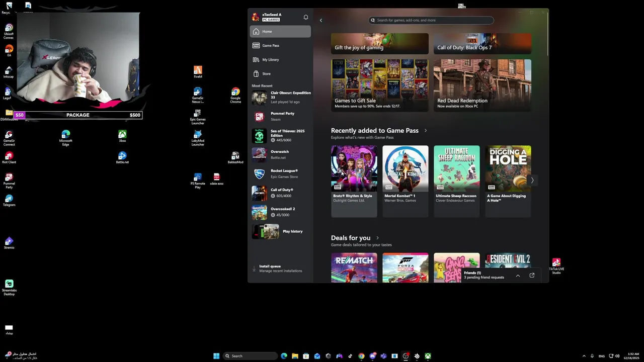Open the Microsoft Edge desktop icon
This screenshot has height=362, width=644.
tap(66, 138)
